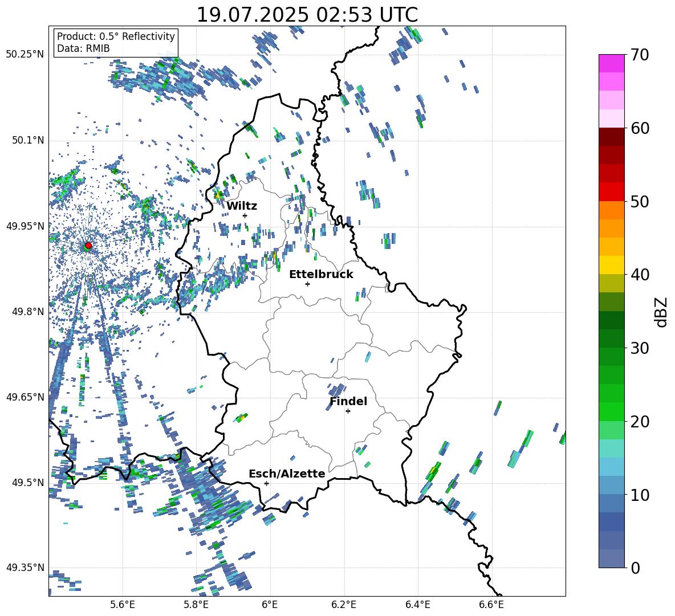675x616 pixels.
Task: Click the magenta top colorbar segment
Action: (612, 63)
